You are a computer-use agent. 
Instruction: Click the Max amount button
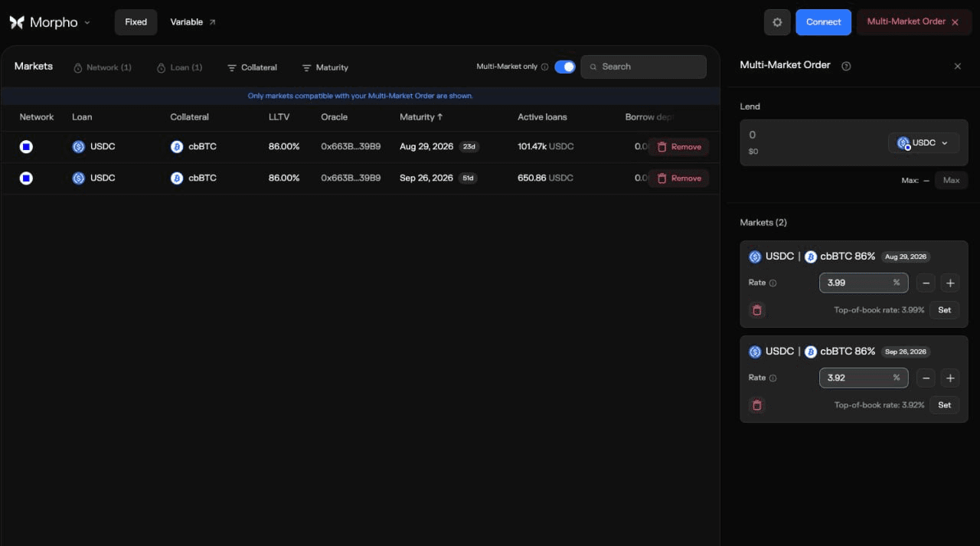pyautogui.click(x=951, y=180)
